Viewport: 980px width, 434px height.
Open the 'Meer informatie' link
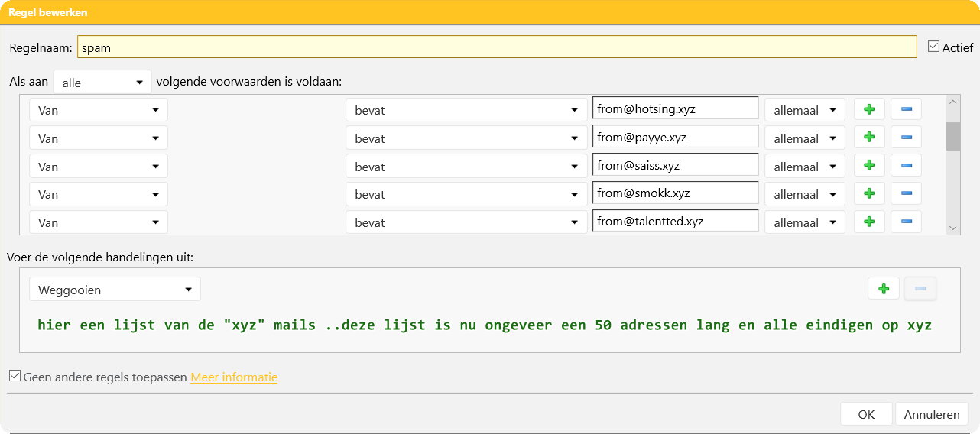point(234,377)
